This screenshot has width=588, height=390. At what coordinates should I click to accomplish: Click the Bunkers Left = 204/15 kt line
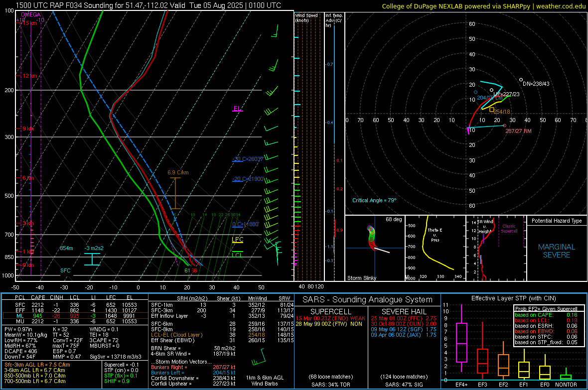[x=193, y=373]
